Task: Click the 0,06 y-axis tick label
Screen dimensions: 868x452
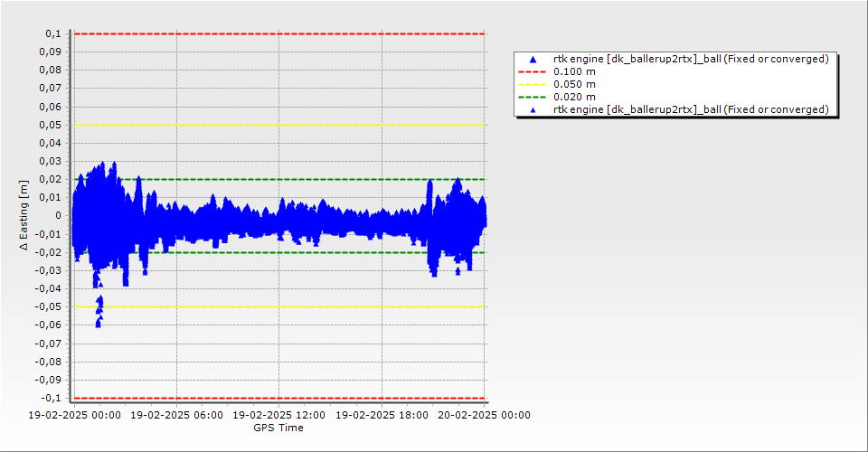Action: pos(51,107)
